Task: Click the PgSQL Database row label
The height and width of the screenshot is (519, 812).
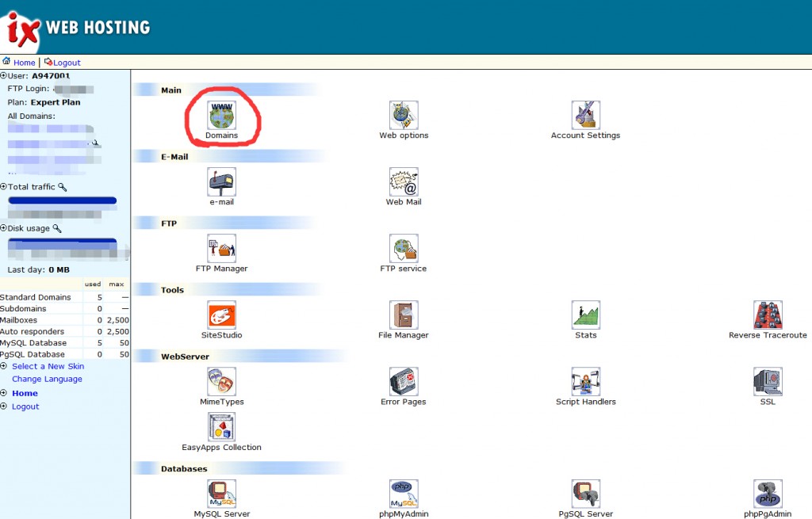Action: (32, 354)
